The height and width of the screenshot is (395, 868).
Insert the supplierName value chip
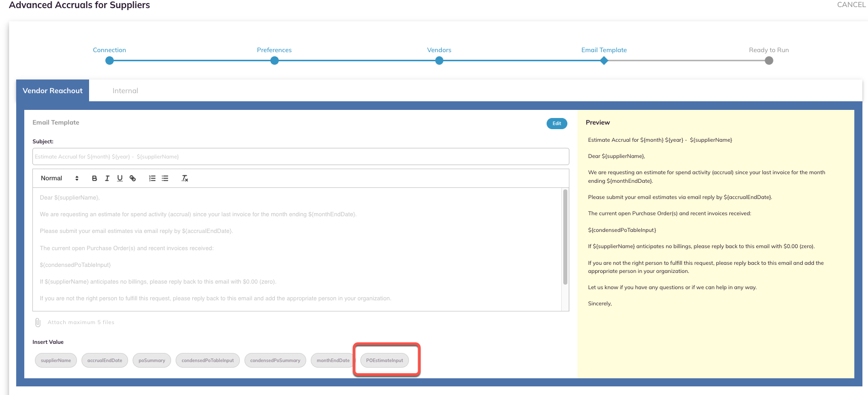pyautogui.click(x=56, y=361)
